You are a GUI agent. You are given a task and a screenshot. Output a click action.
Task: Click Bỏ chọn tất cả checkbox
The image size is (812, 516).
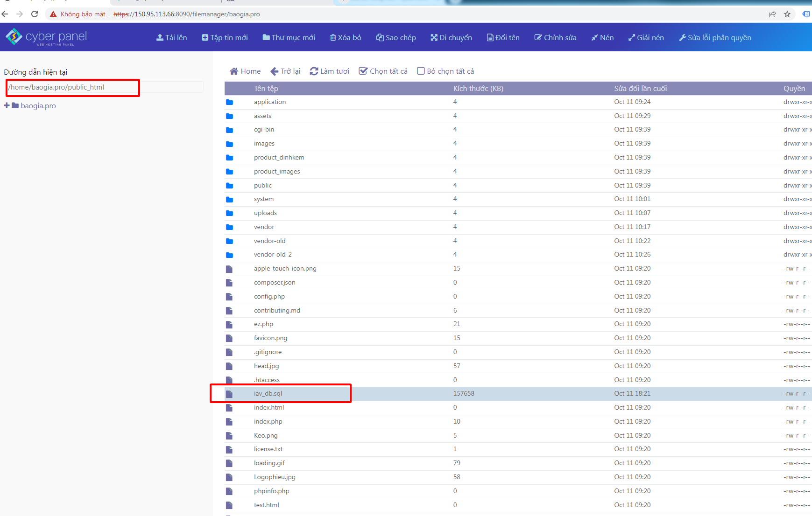[x=421, y=71]
